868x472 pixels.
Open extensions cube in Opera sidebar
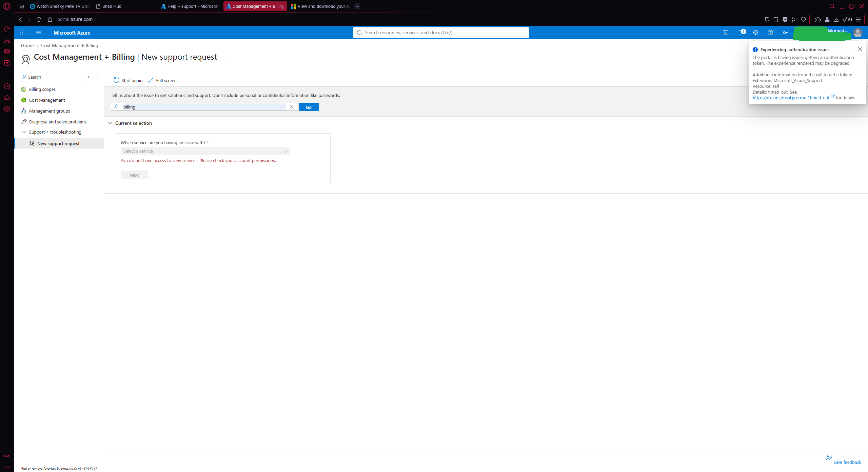coord(7,98)
